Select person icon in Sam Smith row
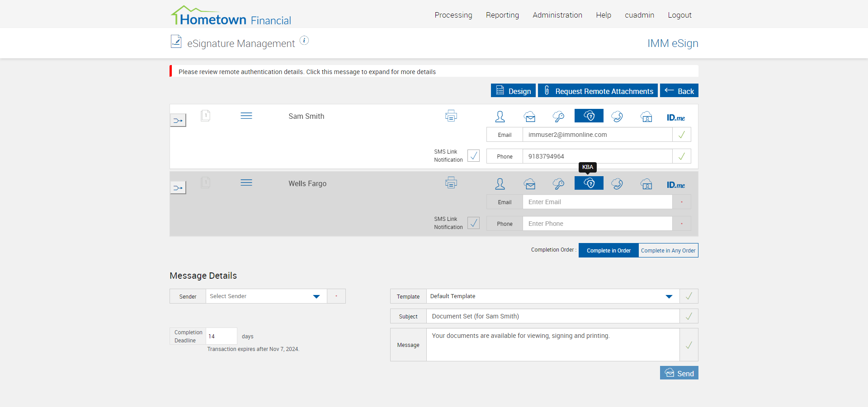Viewport: 868px width, 407px height. (500, 117)
